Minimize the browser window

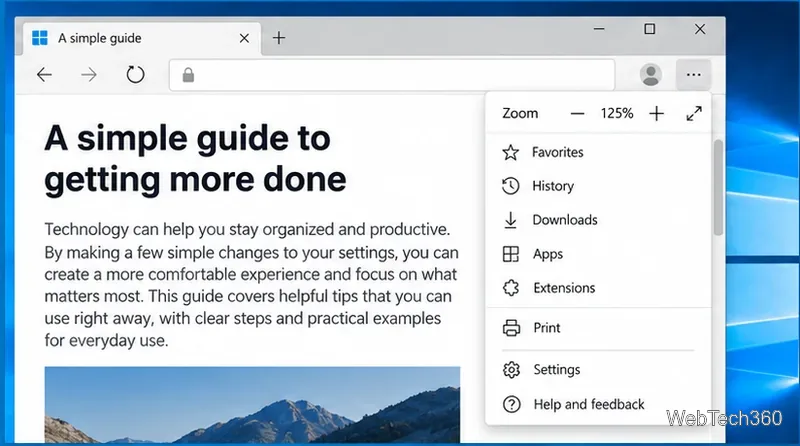599,29
